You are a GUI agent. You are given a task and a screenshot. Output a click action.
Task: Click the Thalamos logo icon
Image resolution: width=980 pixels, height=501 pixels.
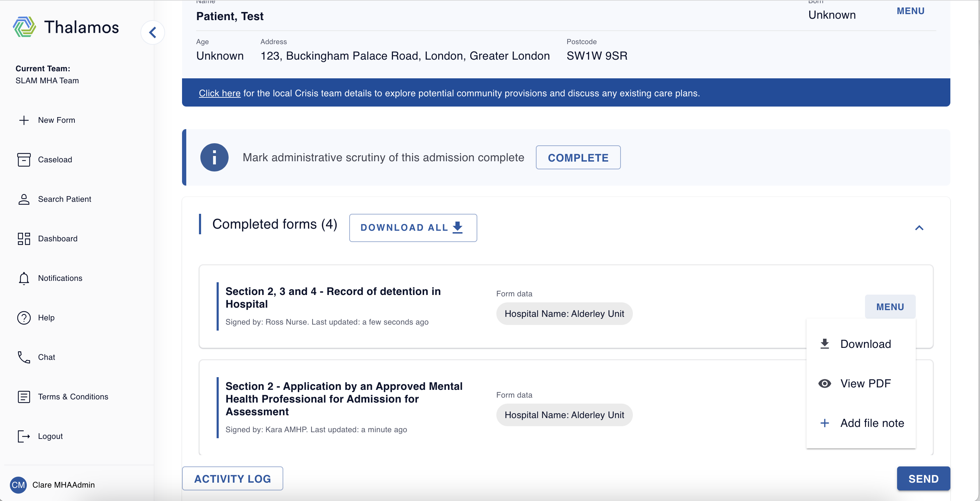(x=24, y=27)
